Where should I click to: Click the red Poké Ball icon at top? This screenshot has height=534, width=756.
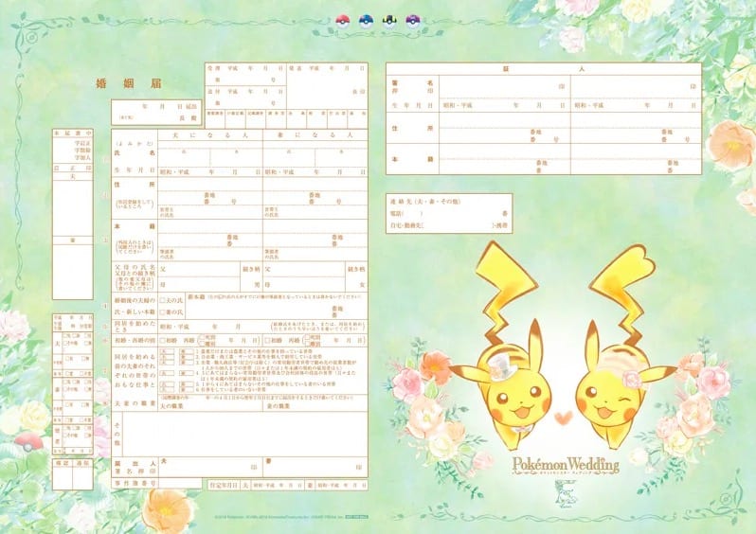coord(343,19)
